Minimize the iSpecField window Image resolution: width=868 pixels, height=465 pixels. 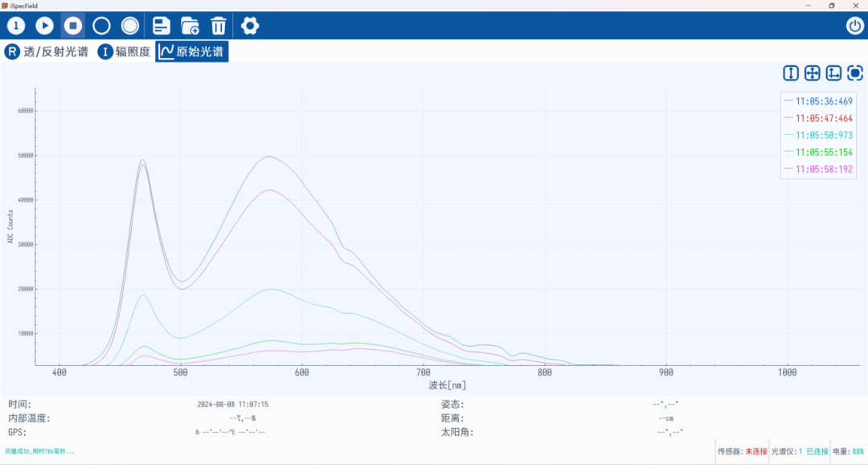click(809, 6)
